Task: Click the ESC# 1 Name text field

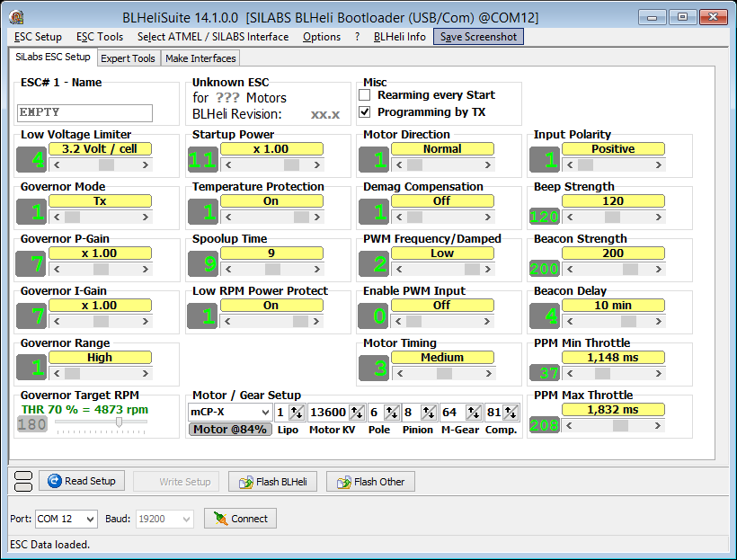Action: 85,113
